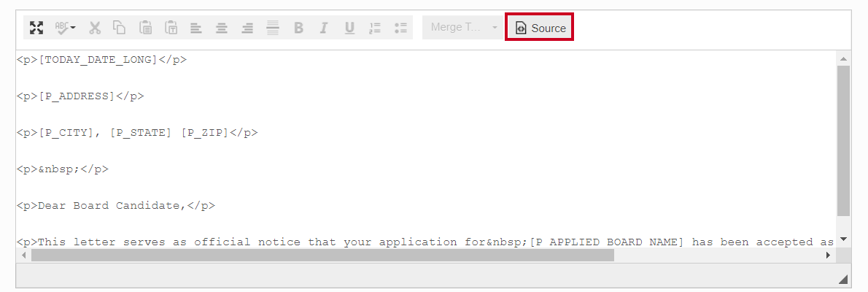This screenshot has width=868, height=292.
Task: Toggle Bold formatting
Action: [298, 28]
